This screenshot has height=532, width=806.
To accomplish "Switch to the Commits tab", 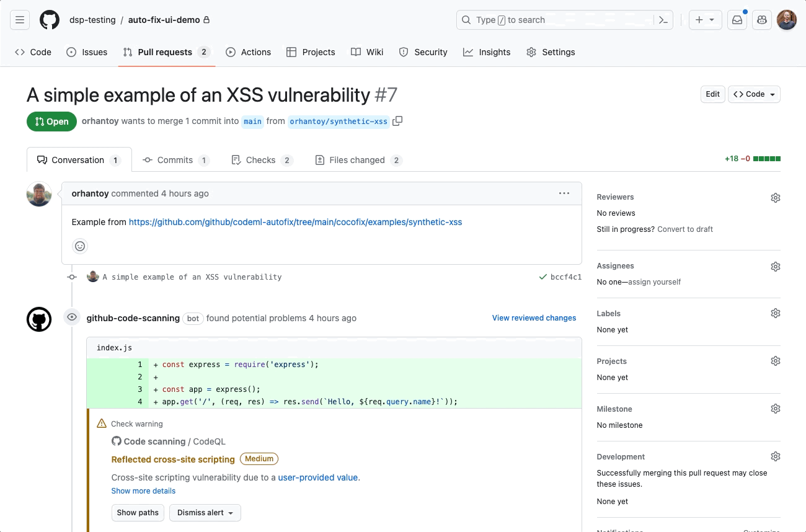I will point(175,160).
